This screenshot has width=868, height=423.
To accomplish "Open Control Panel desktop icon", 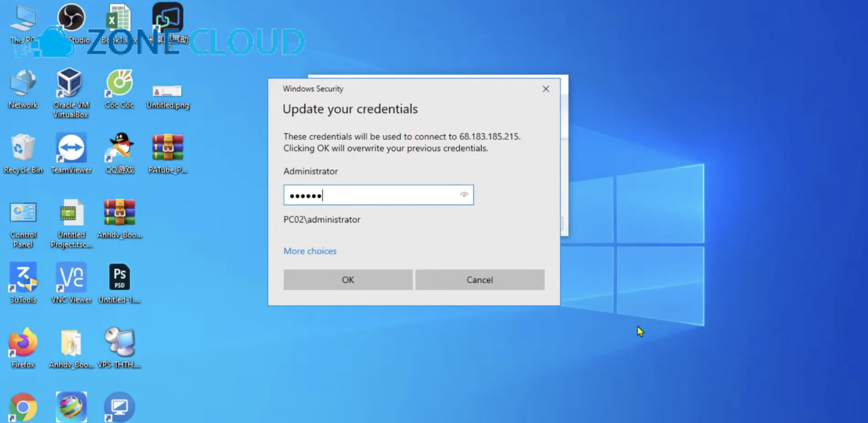I will click(x=23, y=224).
